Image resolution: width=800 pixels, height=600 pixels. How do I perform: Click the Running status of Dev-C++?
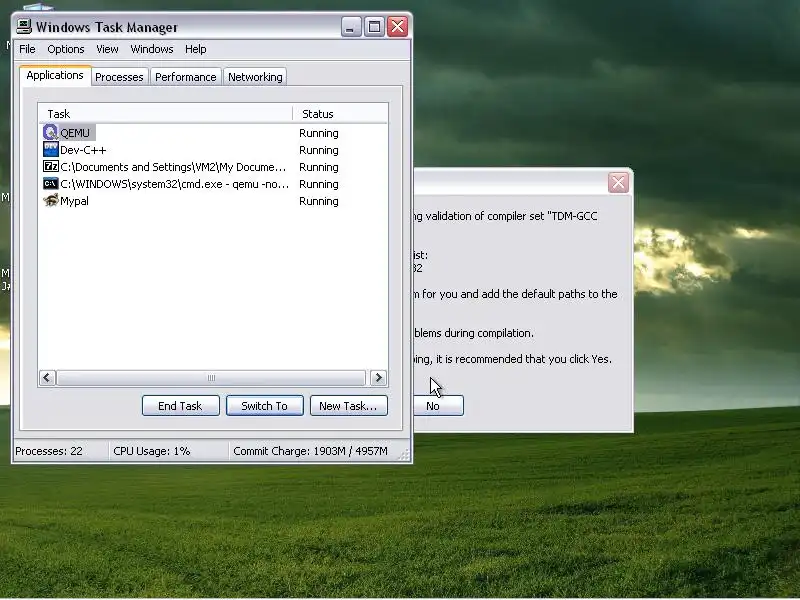pos(319,150)
